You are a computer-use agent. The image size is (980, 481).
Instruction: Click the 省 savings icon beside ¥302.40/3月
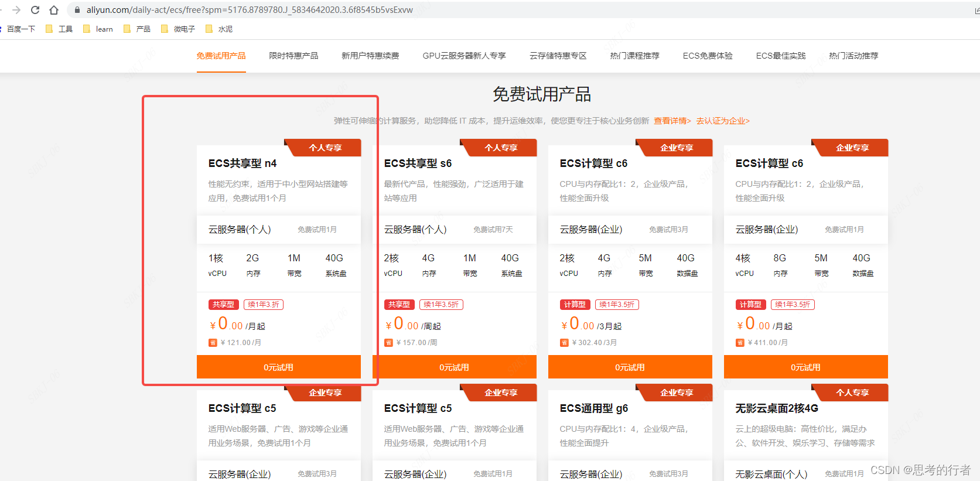(564, 343)
